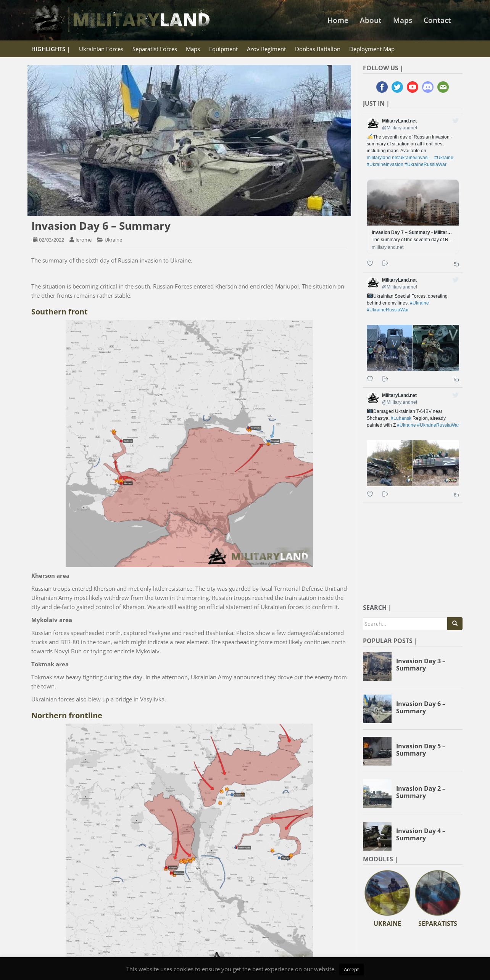Screen dimensions: 490x980
Task: Open popular post Invasion Day 6 – Summary
Action: click(421, 708)
